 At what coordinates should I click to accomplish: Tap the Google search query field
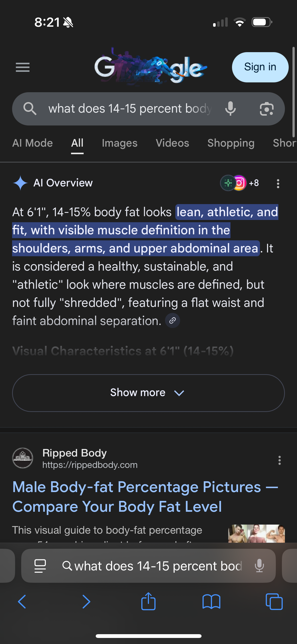pyautogui.click(x=130, y=109)
